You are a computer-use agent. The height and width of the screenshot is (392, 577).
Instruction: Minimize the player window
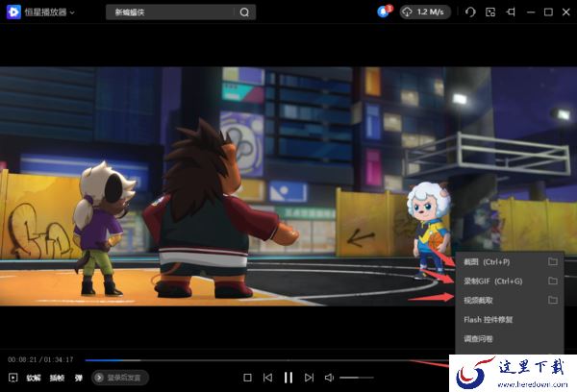click(531, 12)
